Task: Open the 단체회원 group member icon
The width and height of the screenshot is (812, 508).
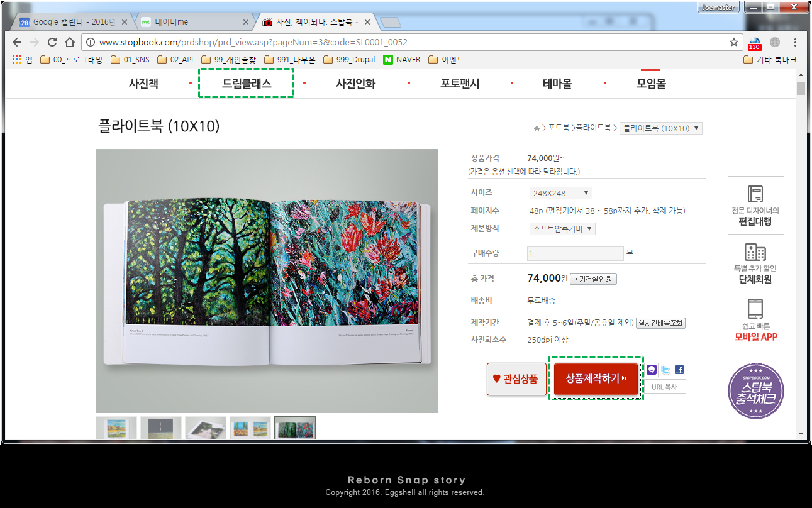Action: click(x=755, y=263)
